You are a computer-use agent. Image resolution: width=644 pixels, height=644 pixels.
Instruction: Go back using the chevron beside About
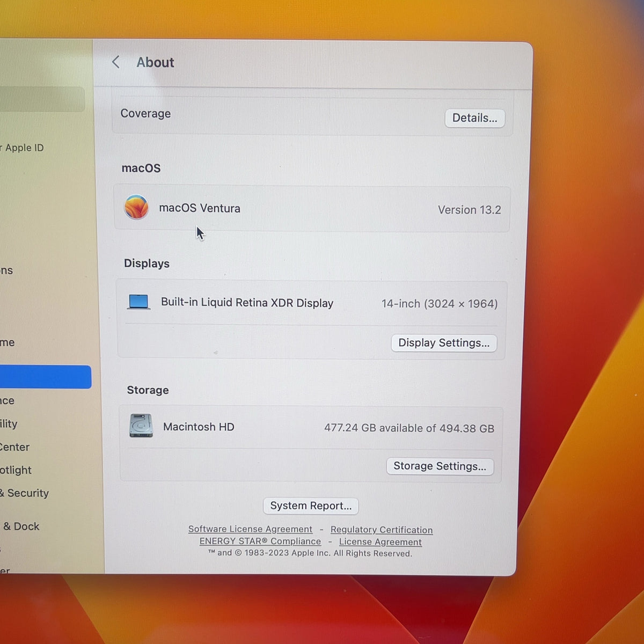pyautogui.click(x=115, y=62)
